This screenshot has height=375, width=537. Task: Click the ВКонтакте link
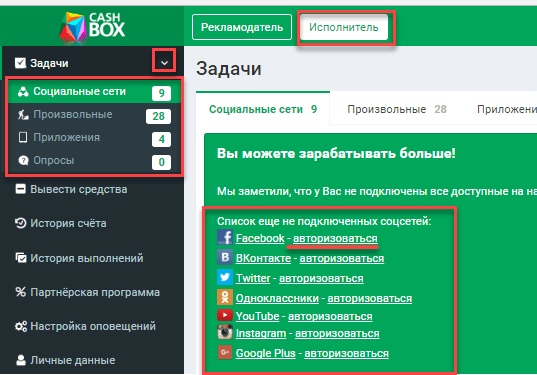pos(263,258)
